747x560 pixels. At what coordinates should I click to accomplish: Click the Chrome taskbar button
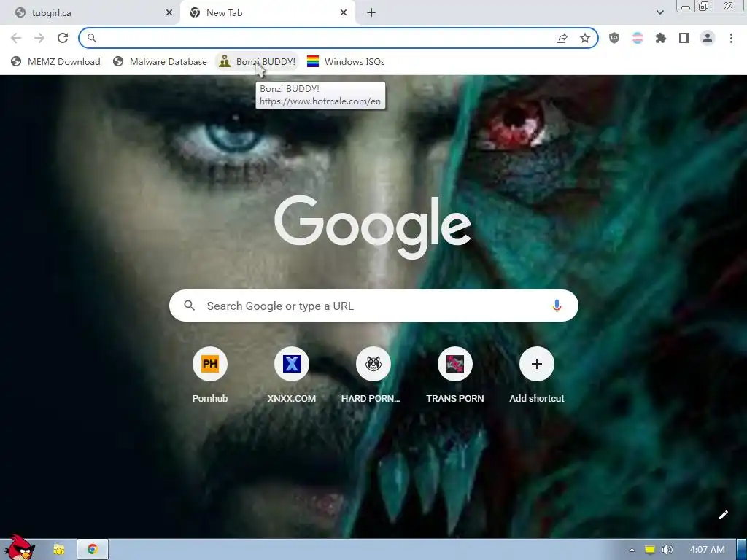click(93, 550)
